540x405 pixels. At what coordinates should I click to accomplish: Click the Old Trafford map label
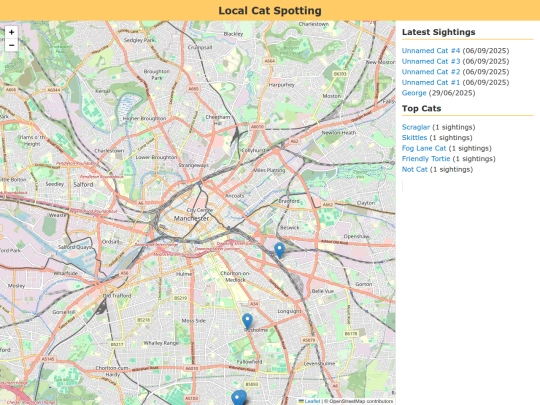click(x=117, y=295)
